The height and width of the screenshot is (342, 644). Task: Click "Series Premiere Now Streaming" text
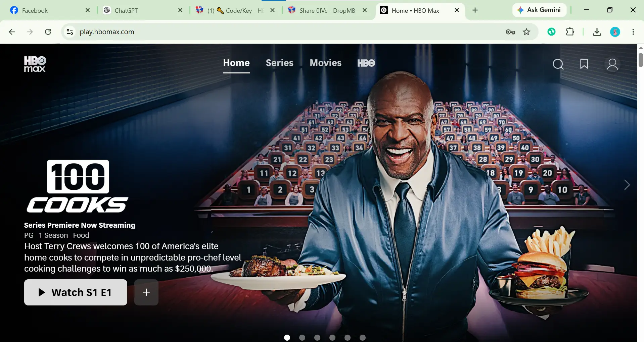click(80, 225)
